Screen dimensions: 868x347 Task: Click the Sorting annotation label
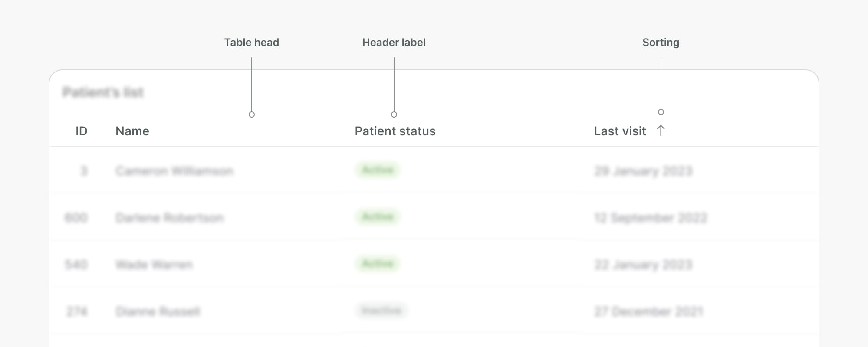pyautogui.click(x=661, y=43)
